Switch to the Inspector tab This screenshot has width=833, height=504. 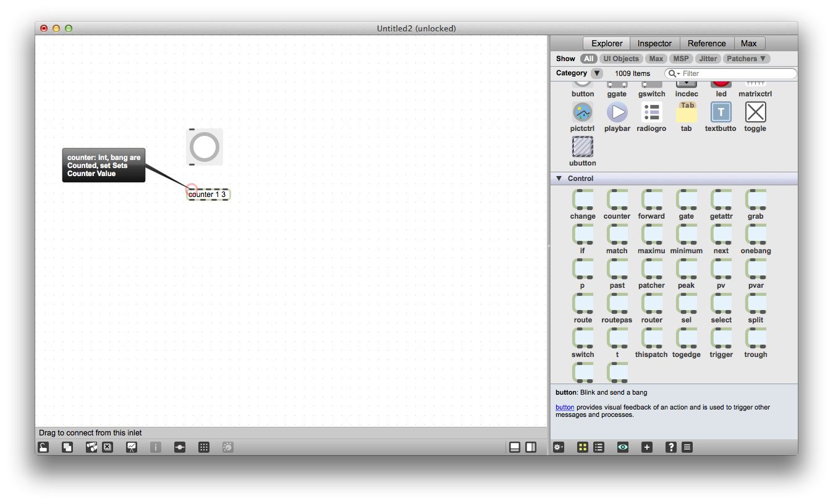click(654, 43)
